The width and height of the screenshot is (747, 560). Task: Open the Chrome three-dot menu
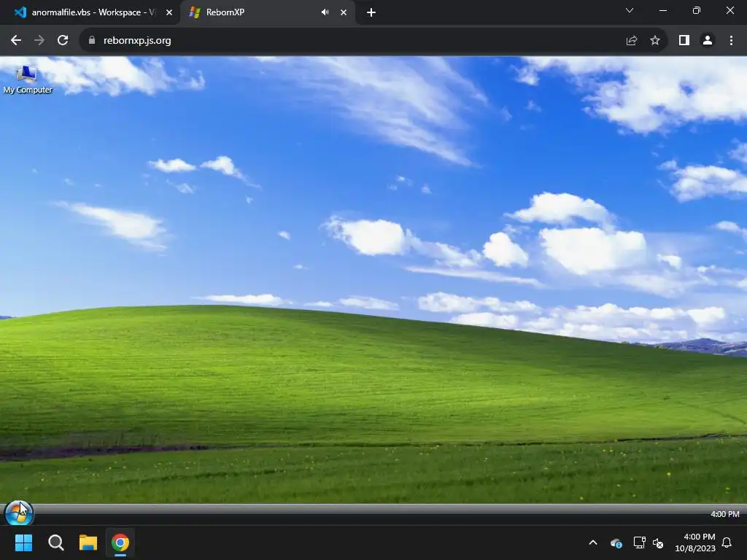[x=731, y=41]
